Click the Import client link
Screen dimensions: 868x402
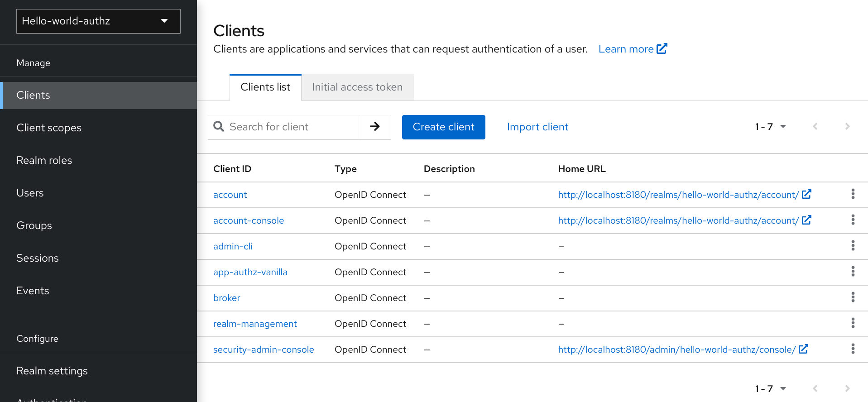(537, 127)
